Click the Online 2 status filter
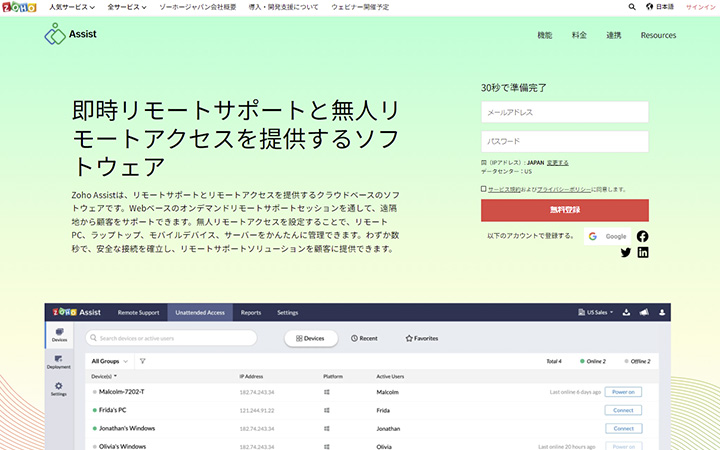This screenshot has width=720, height=450. click(593, 361)
